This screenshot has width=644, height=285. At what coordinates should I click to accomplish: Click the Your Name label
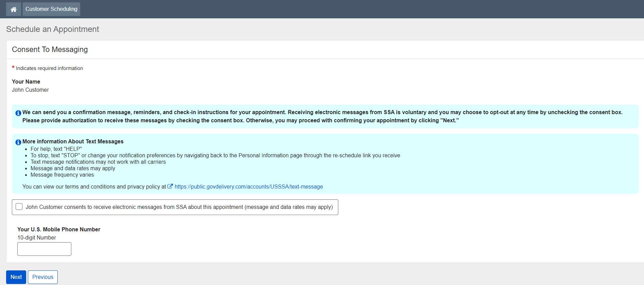tap(26, 82)
